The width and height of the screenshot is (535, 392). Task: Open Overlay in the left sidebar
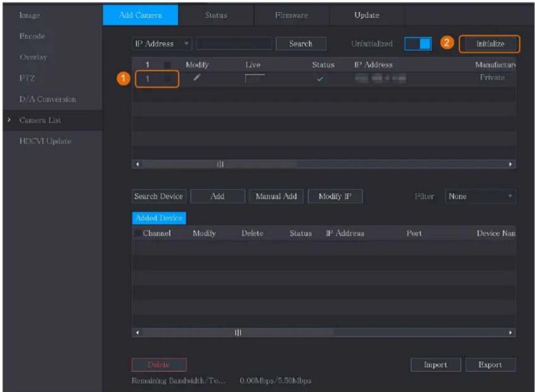[33, 57]
